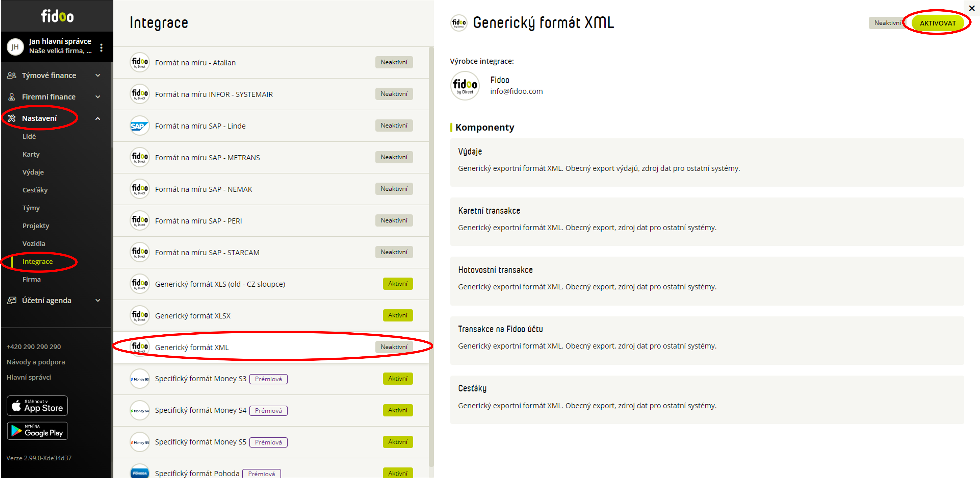Click the logo of Formát na míru SAP - STARCAM

tap(140, 252)
